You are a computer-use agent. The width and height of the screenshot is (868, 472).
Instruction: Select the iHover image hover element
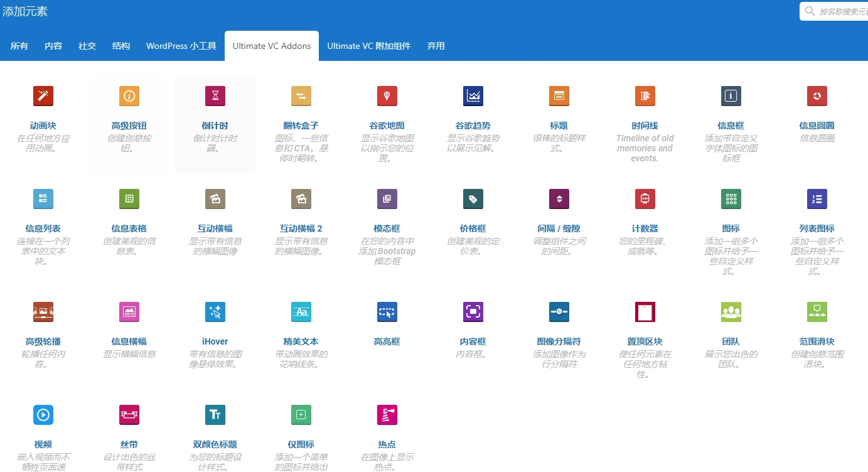click(215, 312)
